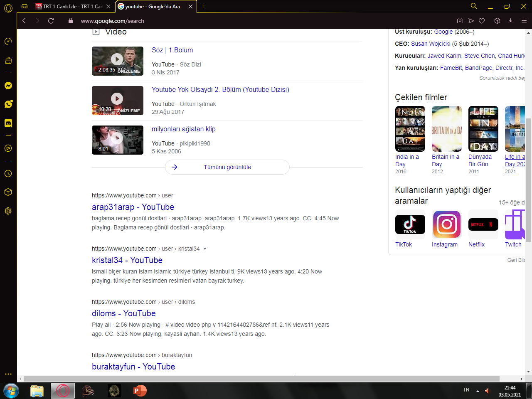Open the Opera GX main menu logo

[x=8, y=7]
